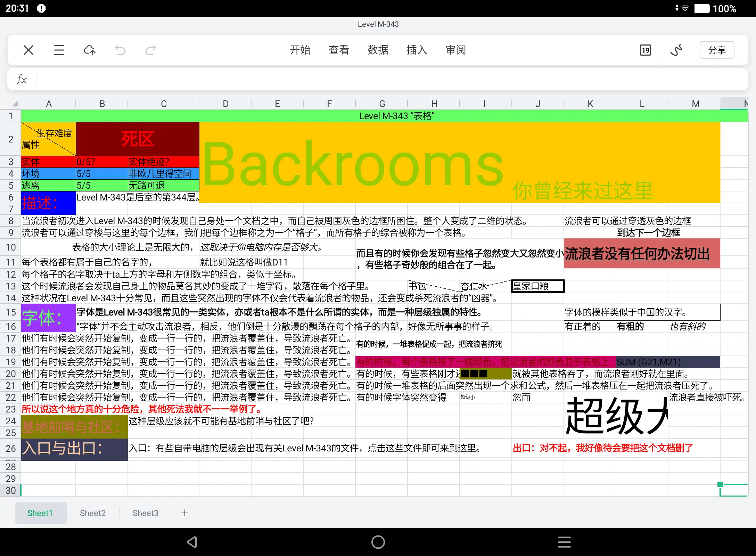The image size is (756, 556).
Task: Select column A header
Action: click(49, 104)
